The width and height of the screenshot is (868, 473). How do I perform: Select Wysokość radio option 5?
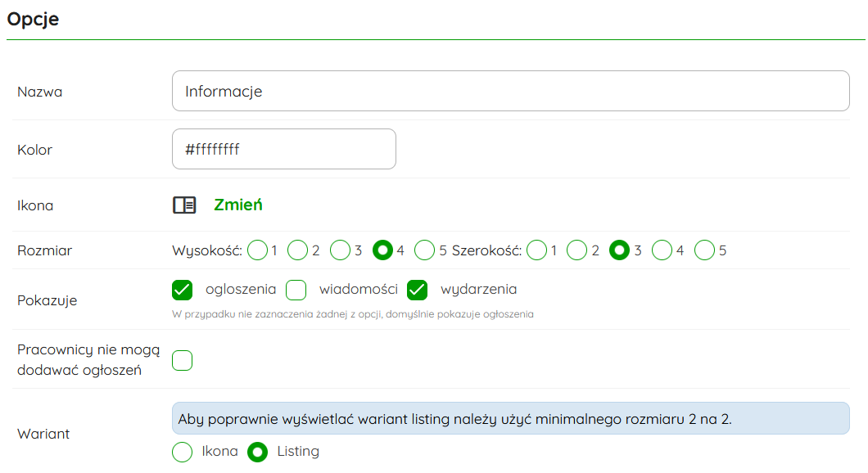point(425,250)
